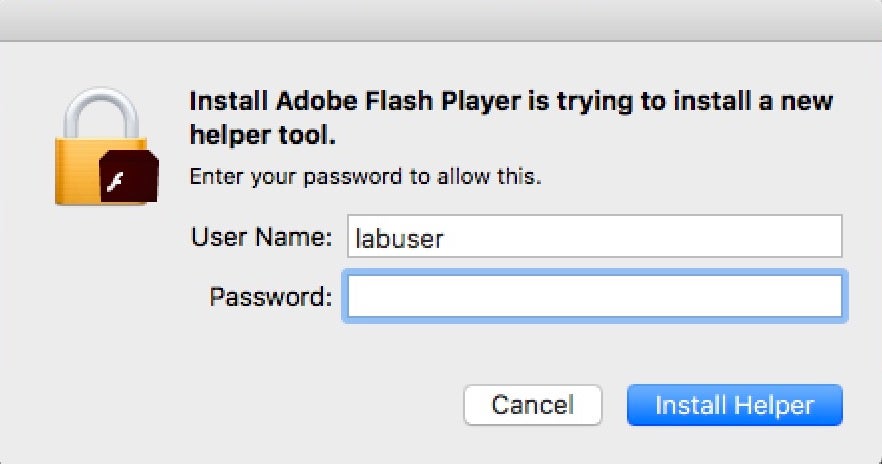Viewport: 882px width, 464px height.
Task: Click the 'helper tool.' heading line
Action: 264,134
